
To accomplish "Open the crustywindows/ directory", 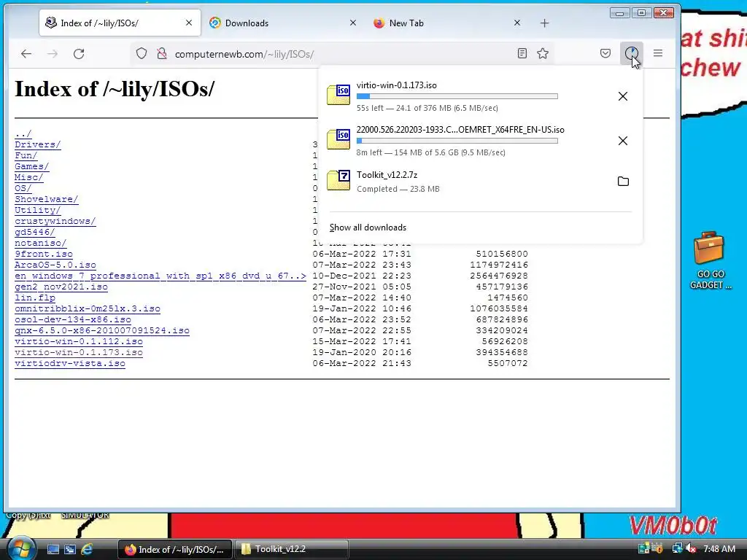I will point(55,222).
